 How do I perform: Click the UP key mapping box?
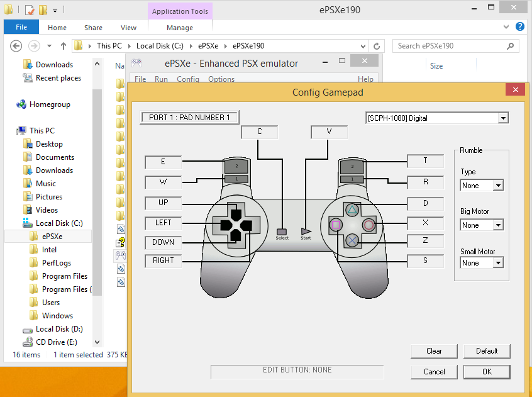[x=163, y=203]
